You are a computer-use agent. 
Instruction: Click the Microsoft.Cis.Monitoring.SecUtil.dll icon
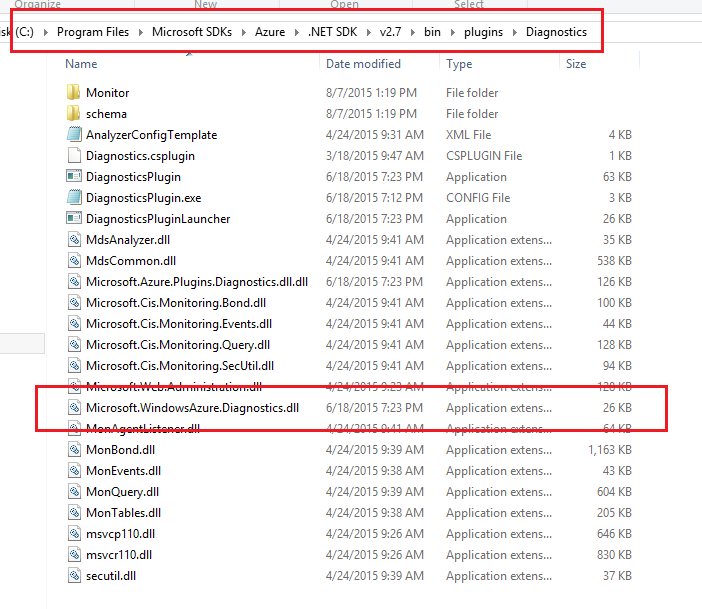(74, 366)
